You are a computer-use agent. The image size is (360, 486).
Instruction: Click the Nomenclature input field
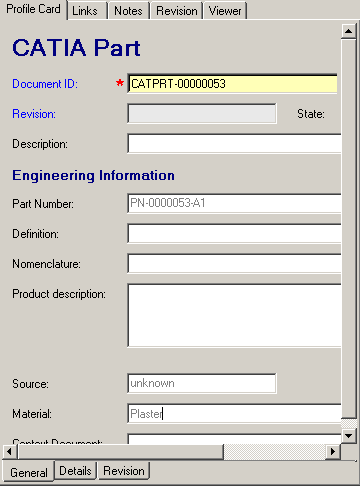[234, 264]
